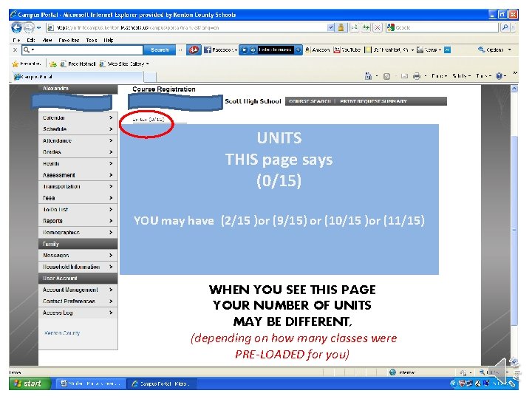Click the Refresh page icon
Viewport: 532px width, 399px height.
366,27
